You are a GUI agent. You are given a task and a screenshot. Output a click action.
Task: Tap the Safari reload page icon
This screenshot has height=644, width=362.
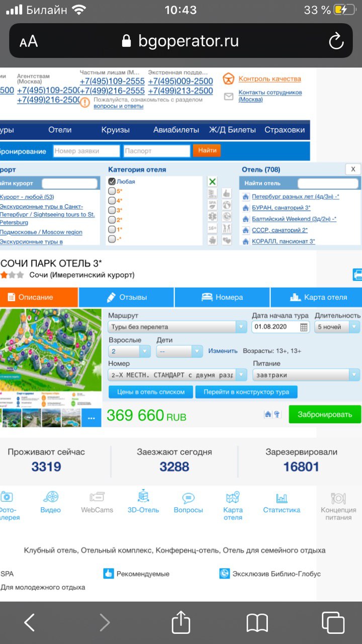[x=336, y=41]
